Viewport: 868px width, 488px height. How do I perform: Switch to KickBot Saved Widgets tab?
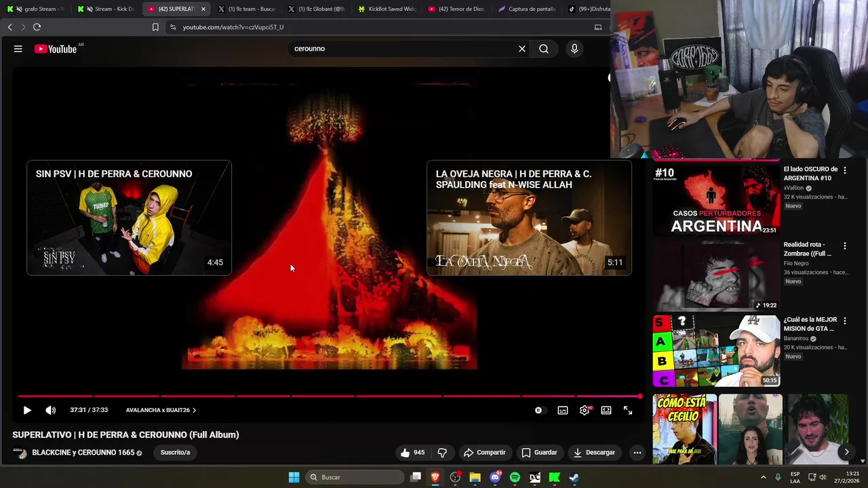388,9
